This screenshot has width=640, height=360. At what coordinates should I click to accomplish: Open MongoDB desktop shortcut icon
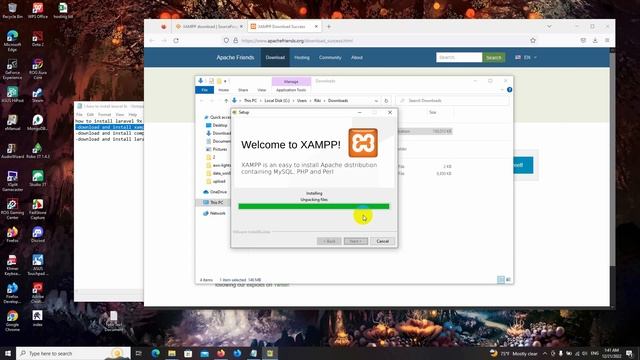pos(38,122)
